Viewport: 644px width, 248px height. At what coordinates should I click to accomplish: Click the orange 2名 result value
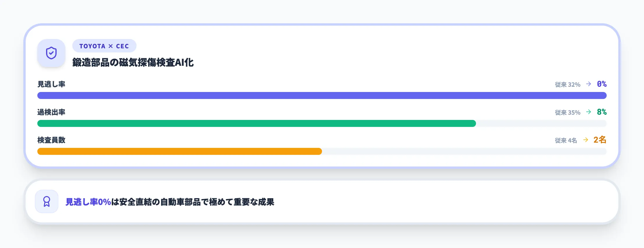[600, 140]
